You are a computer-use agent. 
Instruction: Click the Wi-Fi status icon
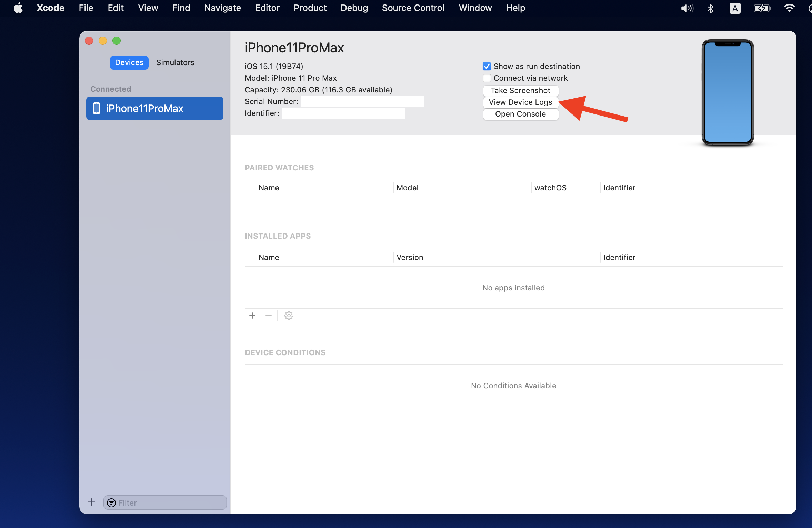tap(789, 8)
